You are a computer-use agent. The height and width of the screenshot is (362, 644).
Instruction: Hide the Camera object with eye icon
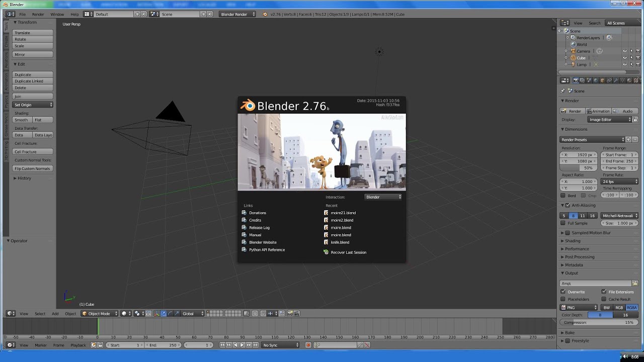coord(625,51)
